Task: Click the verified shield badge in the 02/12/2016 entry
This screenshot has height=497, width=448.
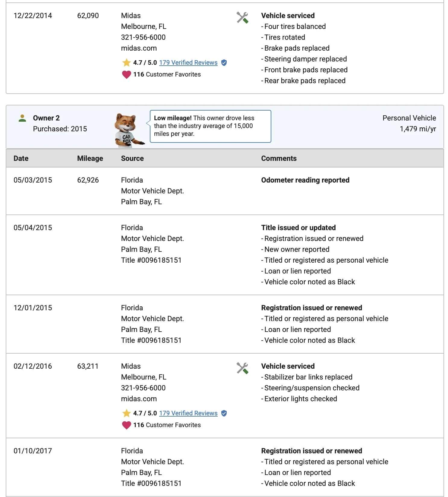Action: point(224,413)
